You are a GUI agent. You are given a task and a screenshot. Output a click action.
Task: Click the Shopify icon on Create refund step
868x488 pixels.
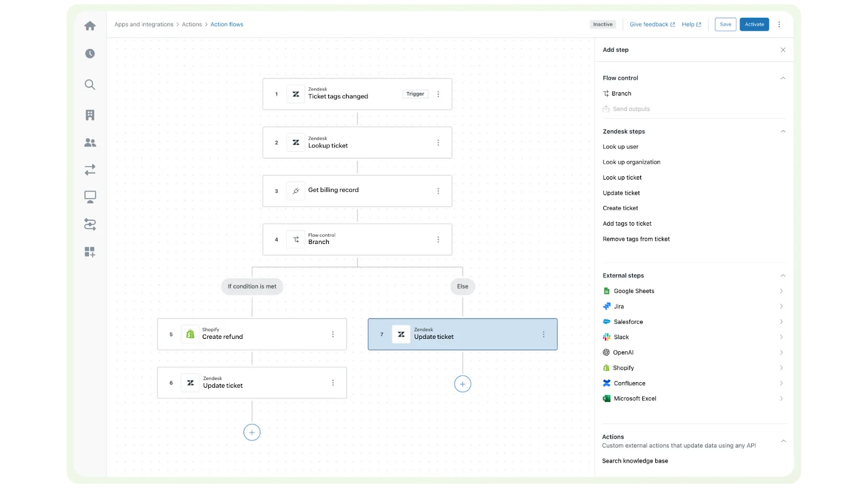coord(189,334)
